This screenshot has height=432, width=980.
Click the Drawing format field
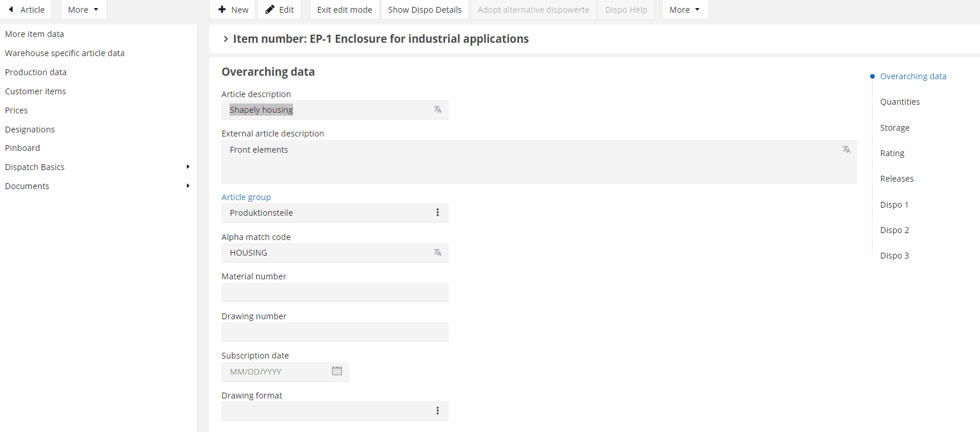[x=335, y=411]
